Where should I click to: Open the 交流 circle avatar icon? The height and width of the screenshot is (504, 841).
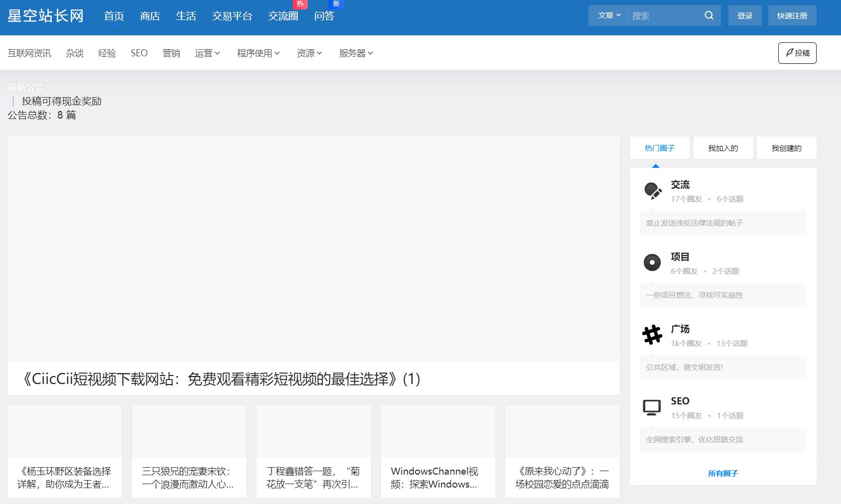click(652, 190)
